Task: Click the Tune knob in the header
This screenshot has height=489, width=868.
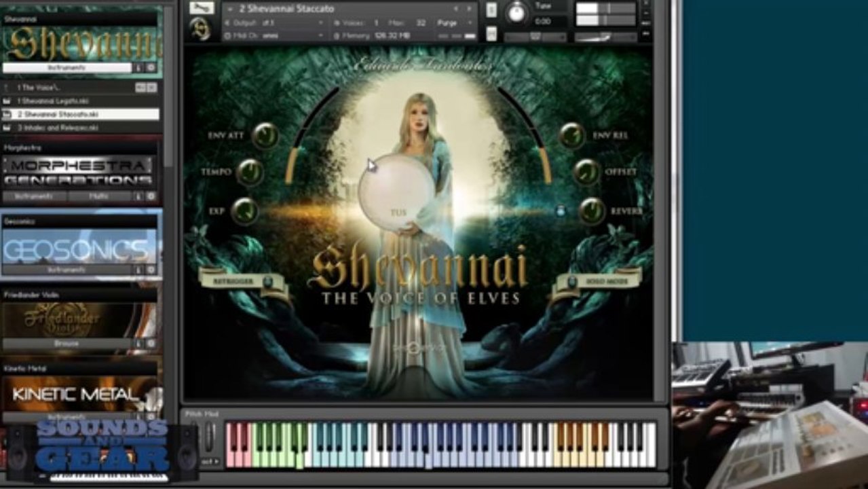Action: tap(517, 12)
